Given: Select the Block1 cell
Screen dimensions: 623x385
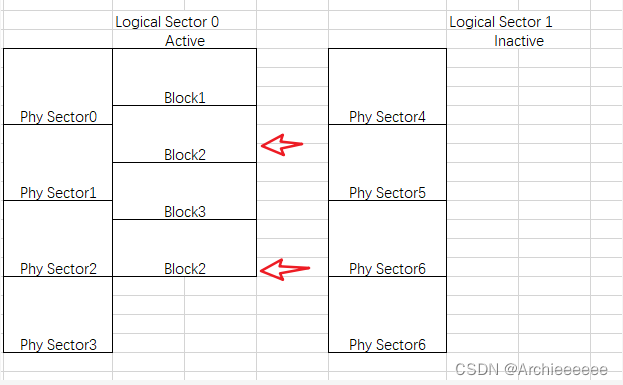Looking at the screenshot, I should pos(185,77).
